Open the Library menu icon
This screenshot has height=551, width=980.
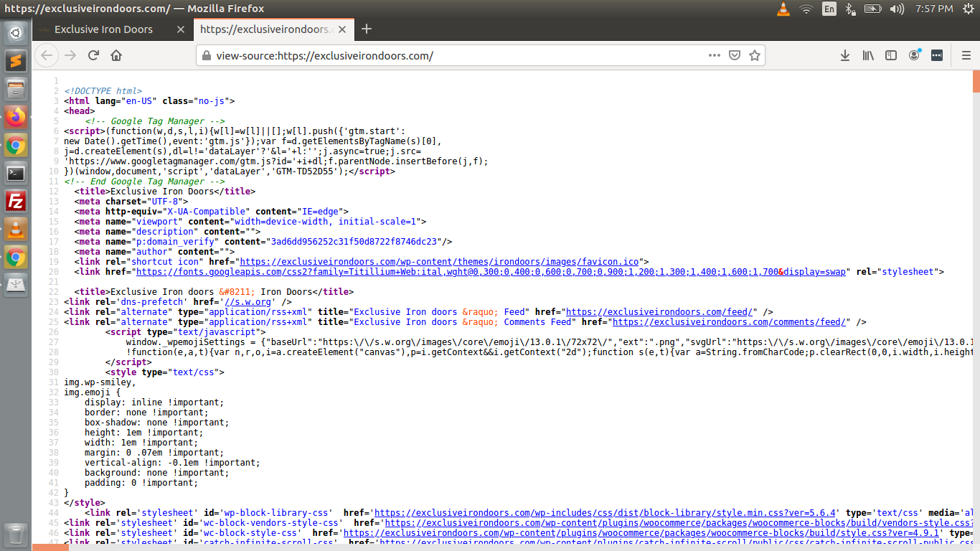tap(868, 55)
